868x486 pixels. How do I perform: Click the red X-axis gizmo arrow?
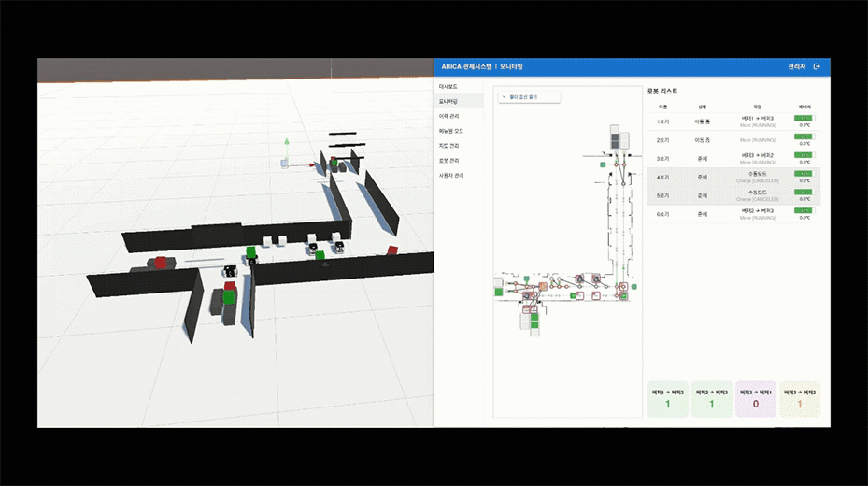pyautogui.click(x=313, y=166)
